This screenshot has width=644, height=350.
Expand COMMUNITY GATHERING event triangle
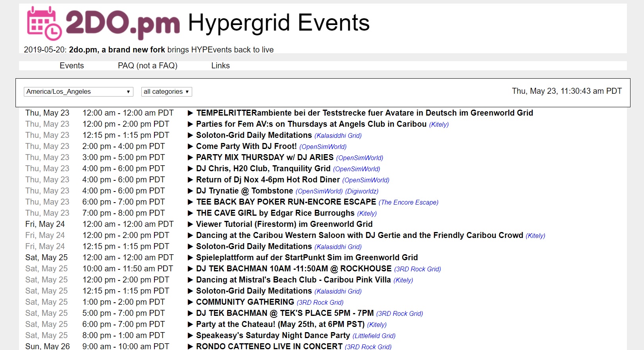click(x=190, y=302)
